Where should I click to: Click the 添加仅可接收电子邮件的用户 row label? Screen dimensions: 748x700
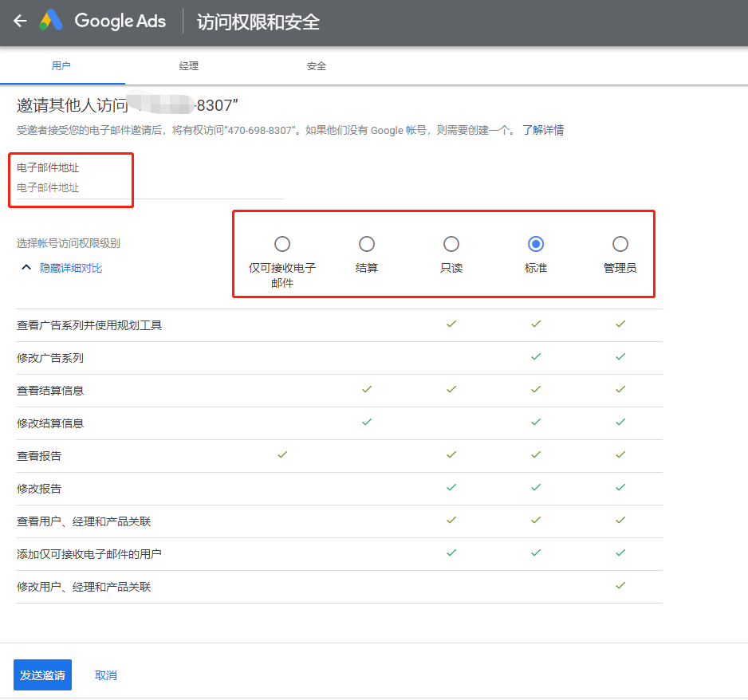coord(89,554)
